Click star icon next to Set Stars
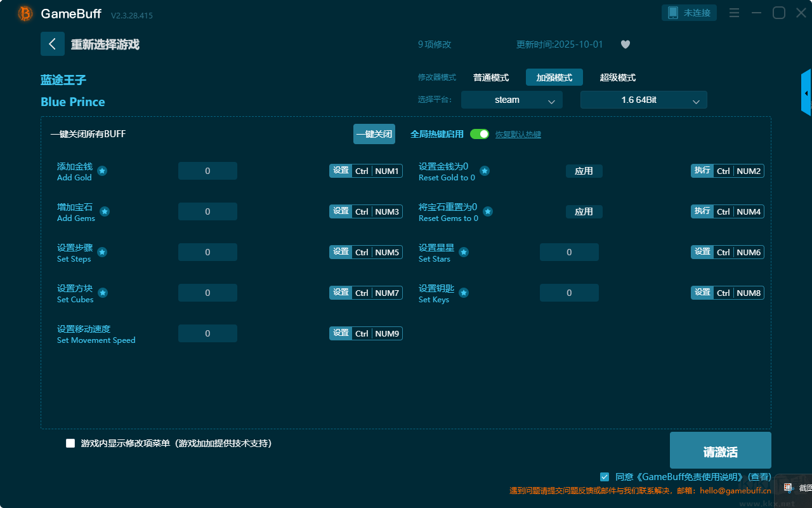The height and width of the screenshot is (508, 812). [464, 252]
